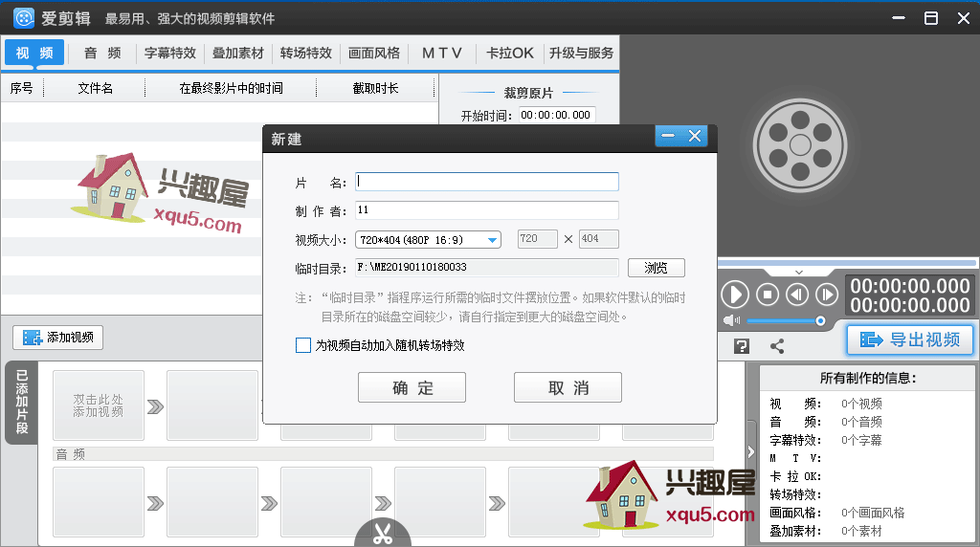Open the video size dropdown

tap(493, 240)
